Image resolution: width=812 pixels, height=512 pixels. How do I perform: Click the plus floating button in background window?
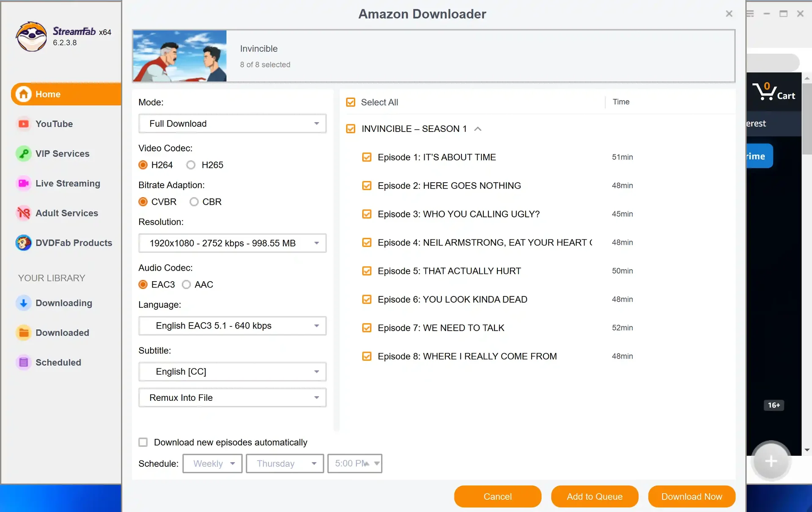point(771,461)
